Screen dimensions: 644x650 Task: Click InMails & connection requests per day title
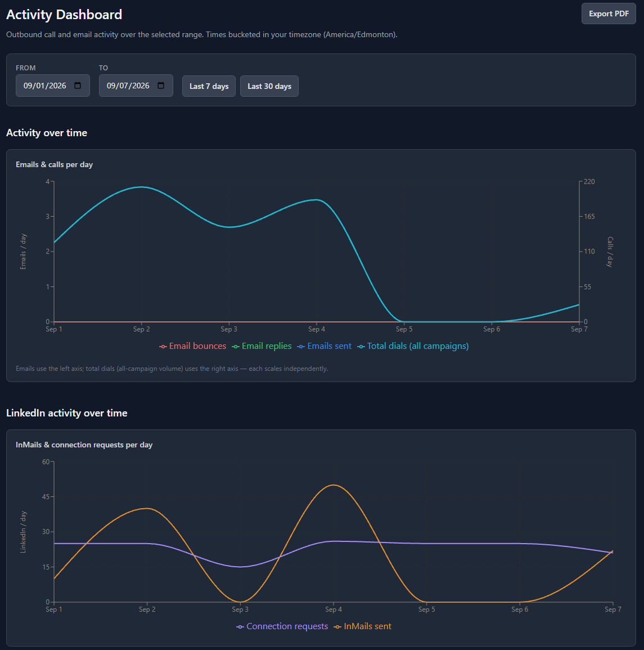coord(84,445)
